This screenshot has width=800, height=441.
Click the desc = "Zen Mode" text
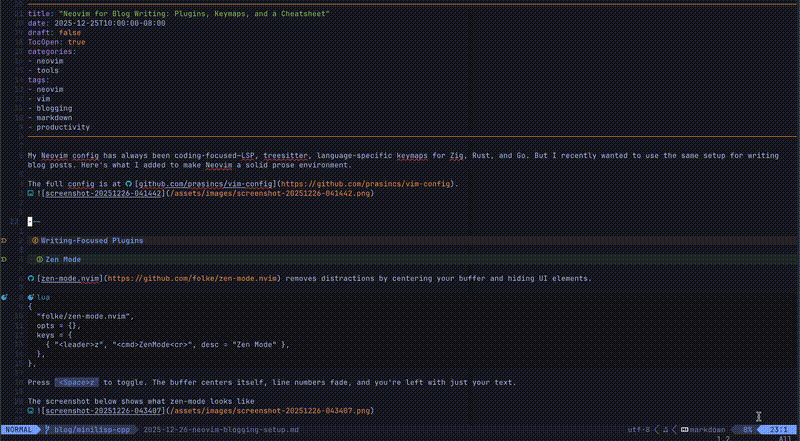[x=239, y=345]
